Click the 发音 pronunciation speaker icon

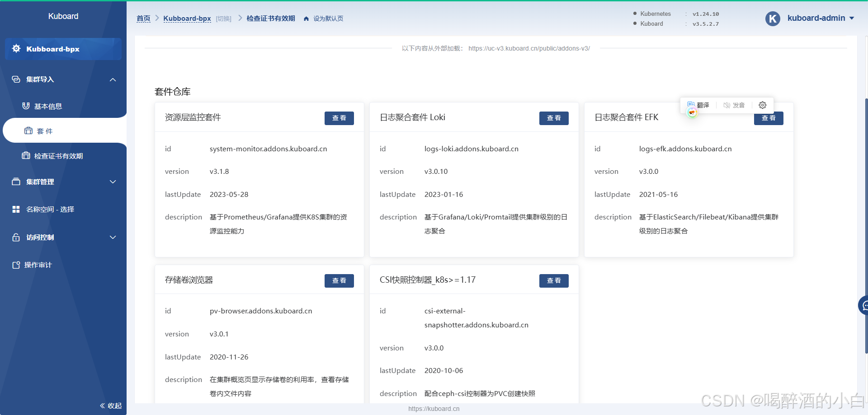click(727, 105)
